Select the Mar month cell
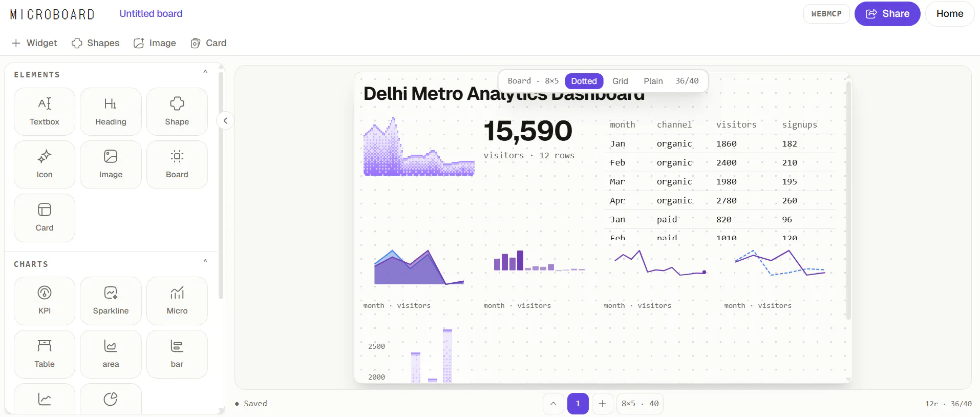The height and width of the screenshot is (417, 980). 617,182
